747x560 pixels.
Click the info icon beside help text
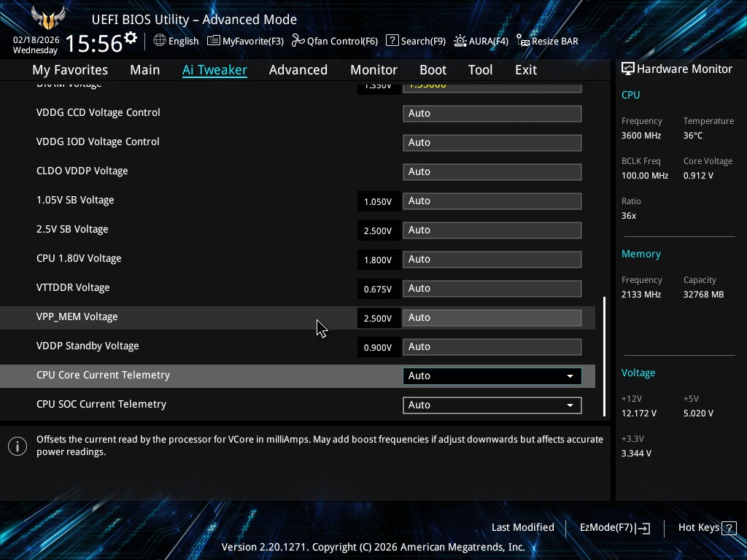[x=18, y=446]
